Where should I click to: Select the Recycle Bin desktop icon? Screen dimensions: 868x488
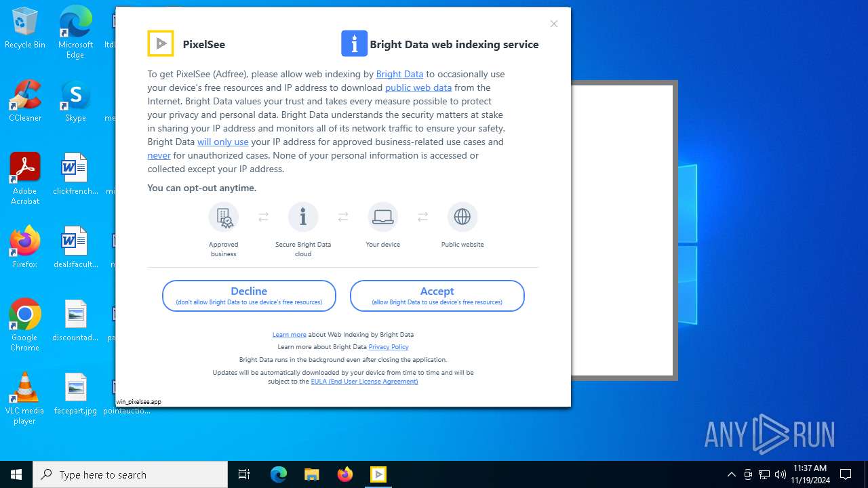point(25,28)
